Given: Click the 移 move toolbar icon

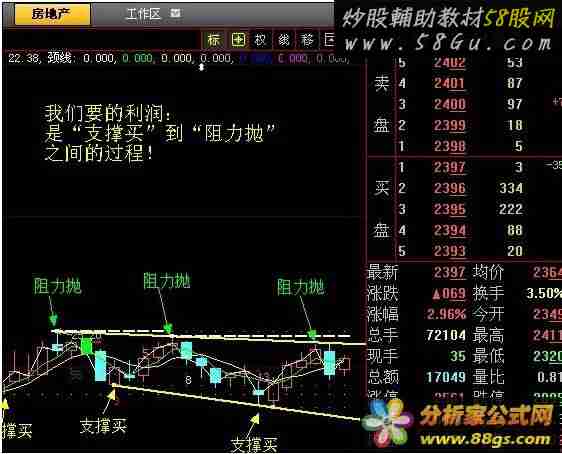Looking at the screenshot, I should pyautogui.click(x=307, y=40).
